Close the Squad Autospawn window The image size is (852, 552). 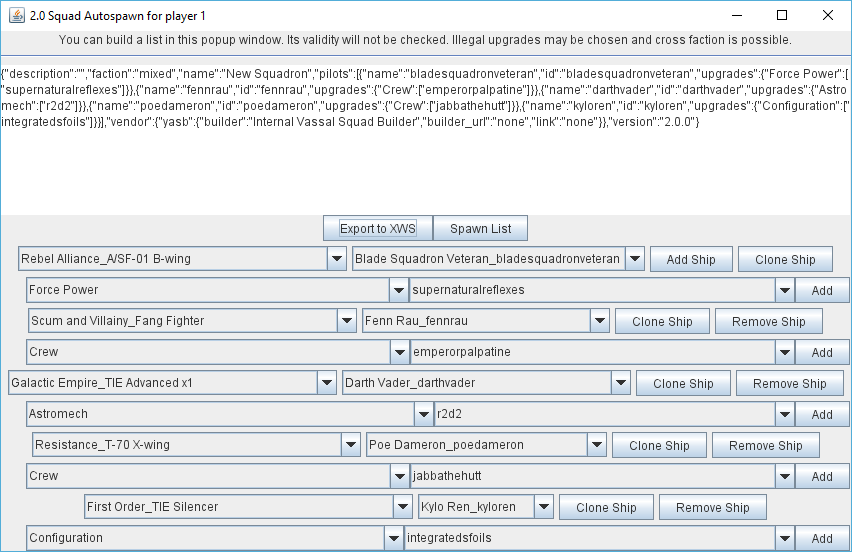point(828,15)
